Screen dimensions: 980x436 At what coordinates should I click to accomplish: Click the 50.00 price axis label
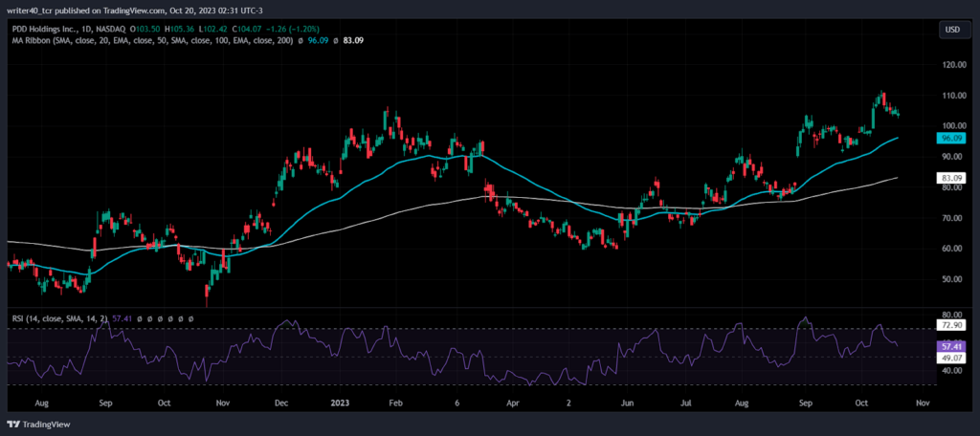[952, 279]
